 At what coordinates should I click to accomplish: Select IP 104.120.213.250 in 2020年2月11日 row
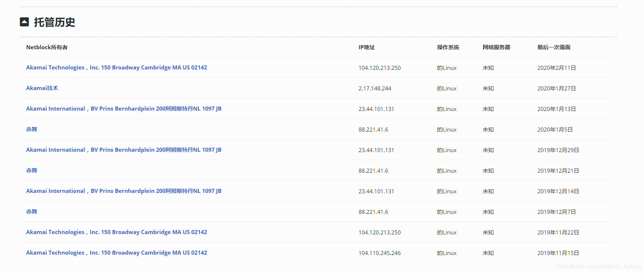click(x=379, y=68)
